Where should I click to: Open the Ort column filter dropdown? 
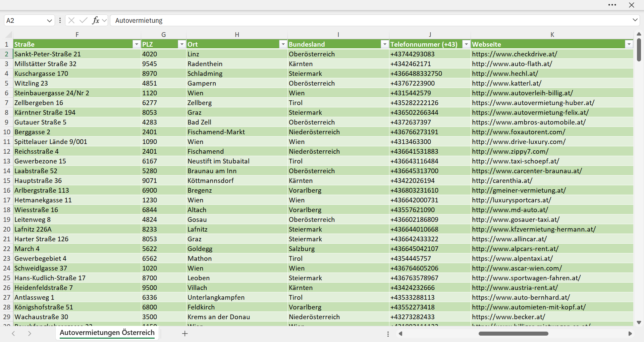(x=283, y=44)
